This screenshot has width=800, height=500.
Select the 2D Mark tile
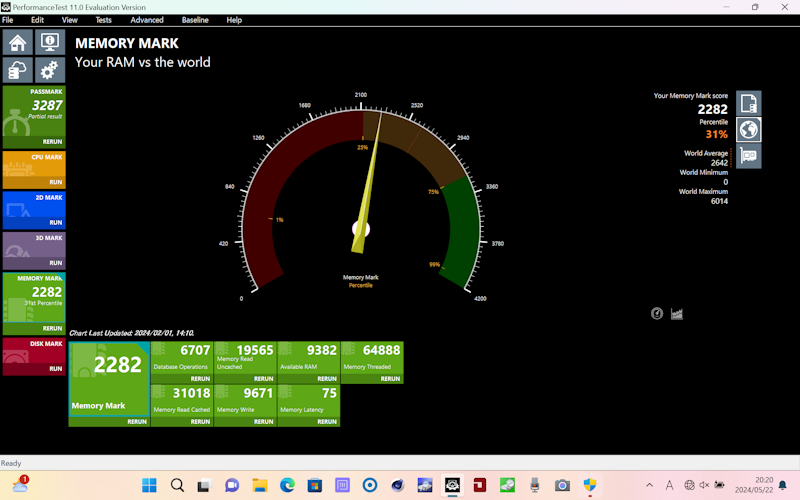click(34, 205)
